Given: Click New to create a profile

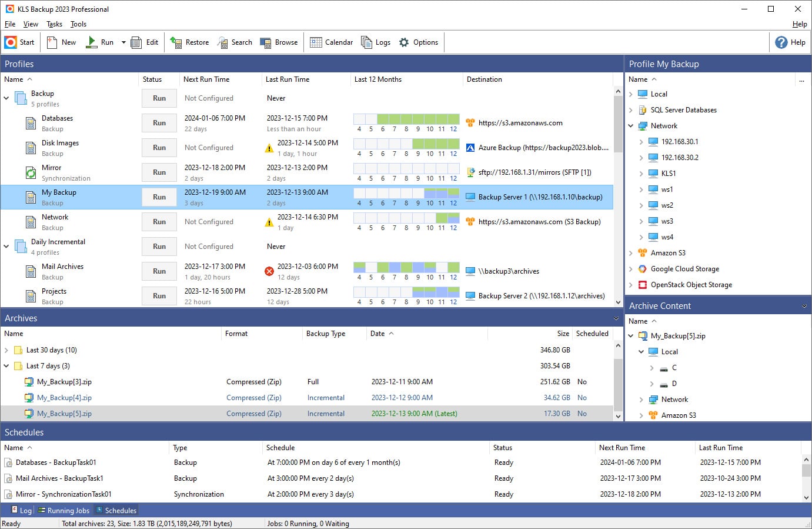Looking at the screenshot, I should coord(61,42).
